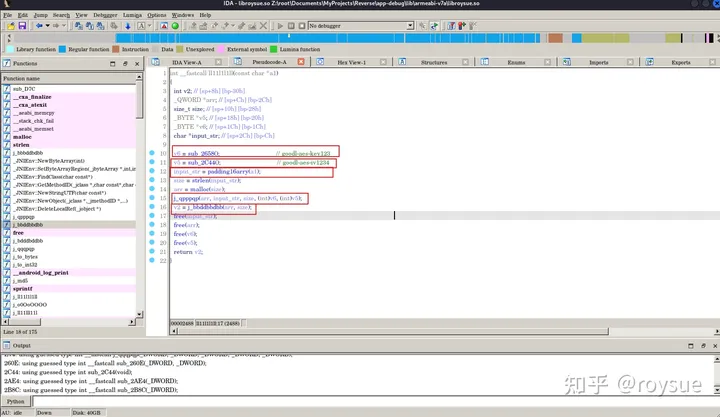Stop process with the stop icon
Viewport: 720px width, 417px height.
(302, 26)
